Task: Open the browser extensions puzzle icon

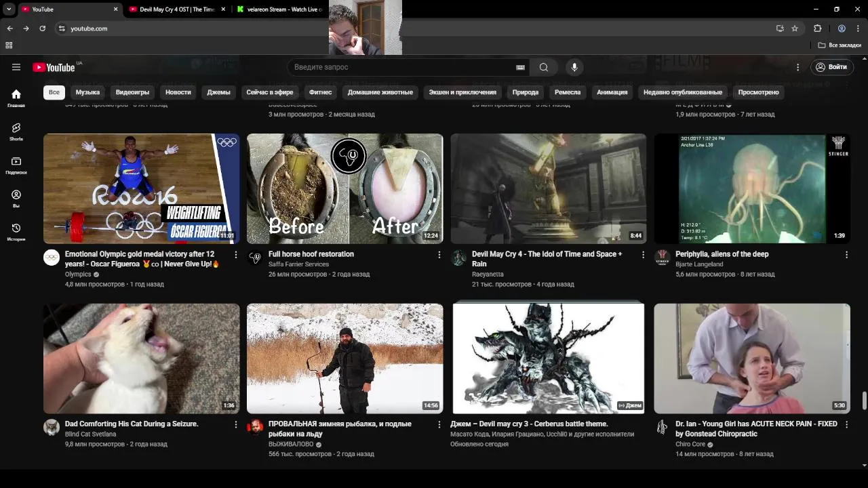Action: (817, 28)
